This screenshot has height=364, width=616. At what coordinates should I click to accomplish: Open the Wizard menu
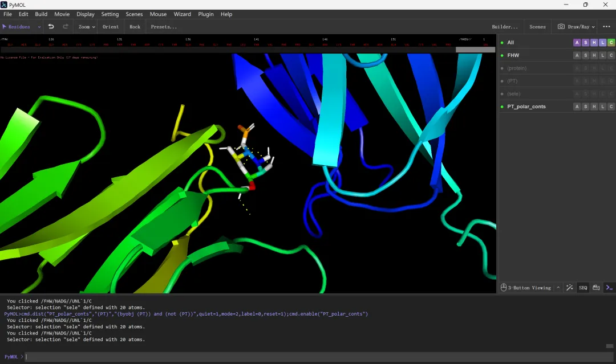tap(183, 14)
